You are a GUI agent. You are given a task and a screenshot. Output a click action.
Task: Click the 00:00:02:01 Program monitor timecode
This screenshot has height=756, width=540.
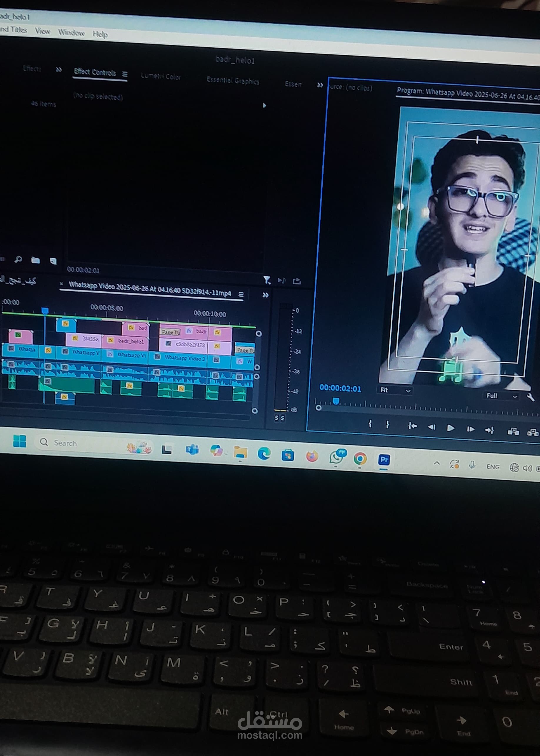[340, 388]
